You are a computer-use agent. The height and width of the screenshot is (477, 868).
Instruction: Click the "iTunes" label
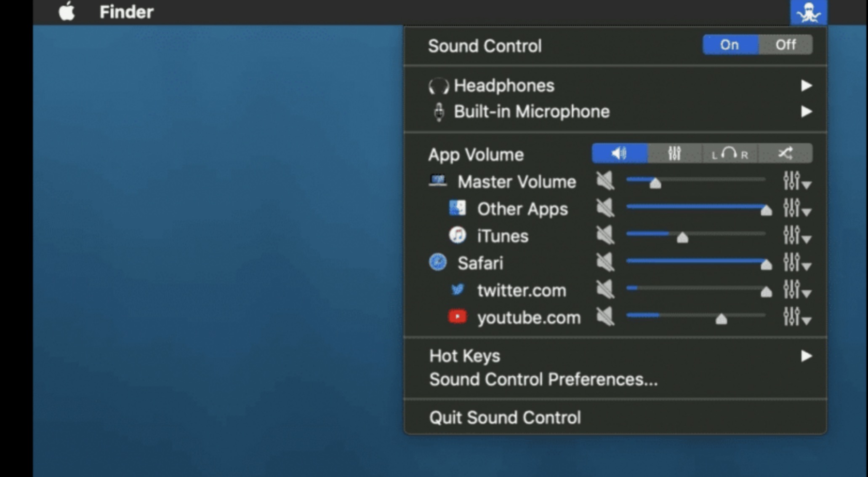coord(503,236)
